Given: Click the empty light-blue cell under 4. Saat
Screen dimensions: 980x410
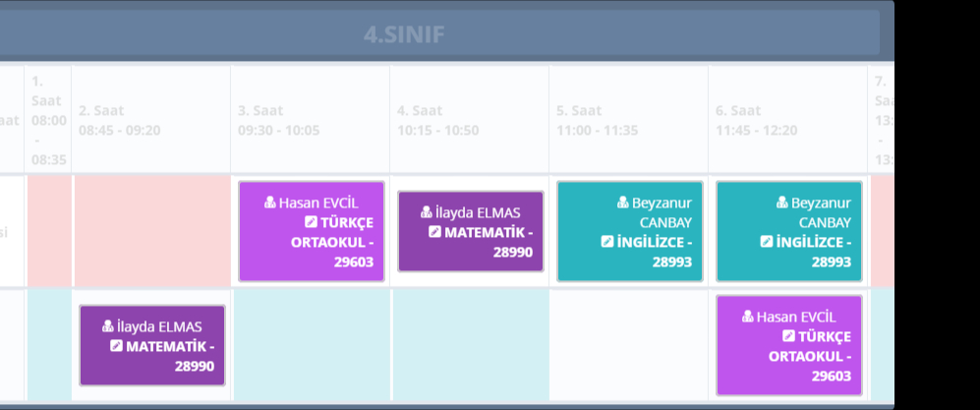Looking at the screenshot, I should click(470, 344).
